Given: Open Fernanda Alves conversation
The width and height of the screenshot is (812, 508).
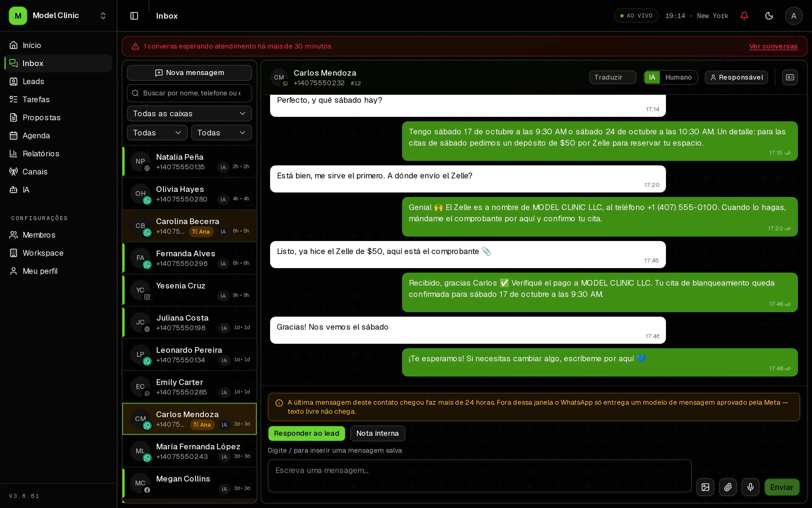Looking at the screenshot, I should [189, 258].
